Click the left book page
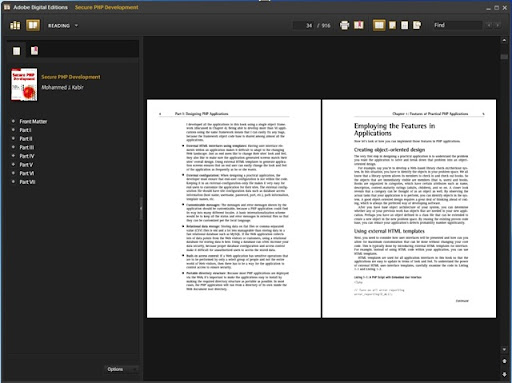 (234, 209)
